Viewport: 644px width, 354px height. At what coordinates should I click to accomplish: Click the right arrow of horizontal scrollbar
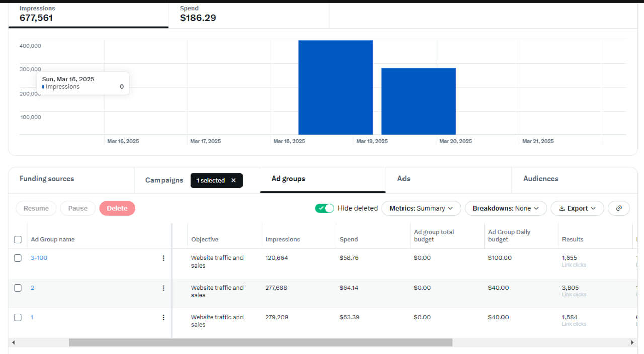(632, 342)
